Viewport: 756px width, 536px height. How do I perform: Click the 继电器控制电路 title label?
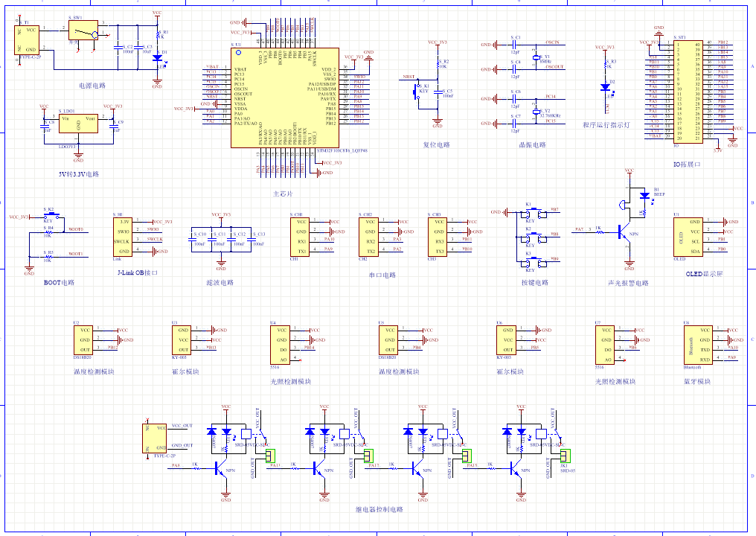pyautogui.click(x=379, y=509)
